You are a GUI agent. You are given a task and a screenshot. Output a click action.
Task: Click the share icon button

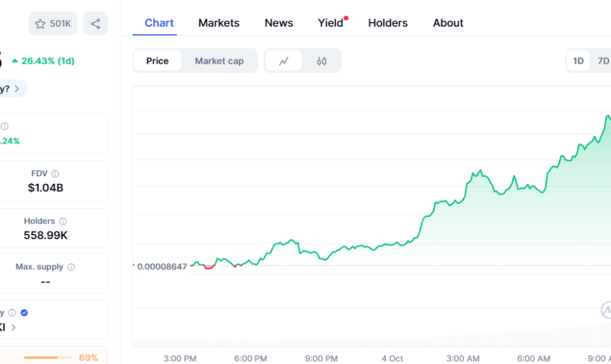click(96, 24)
